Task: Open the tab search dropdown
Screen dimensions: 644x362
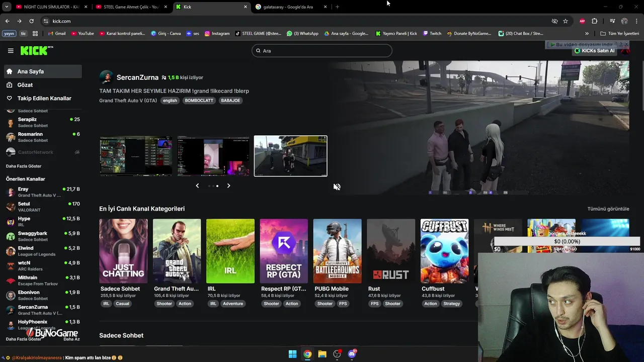Action: (x=7, y=7)
